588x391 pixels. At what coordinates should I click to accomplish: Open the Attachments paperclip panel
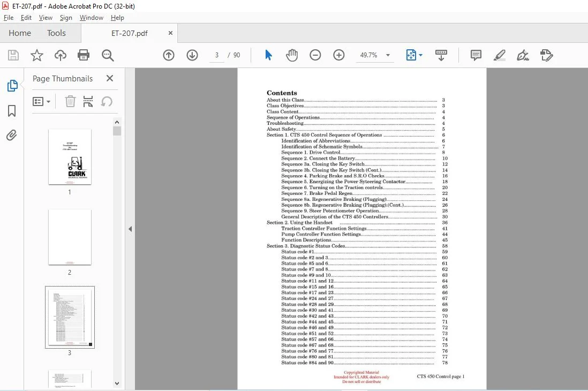click(x=12, y=135)
